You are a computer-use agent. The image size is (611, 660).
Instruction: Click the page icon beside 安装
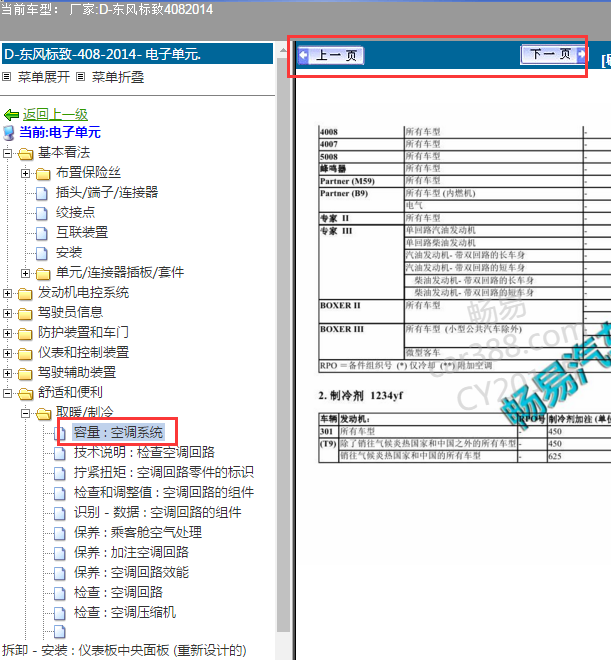pyautogui.click(x=42, y=253)
